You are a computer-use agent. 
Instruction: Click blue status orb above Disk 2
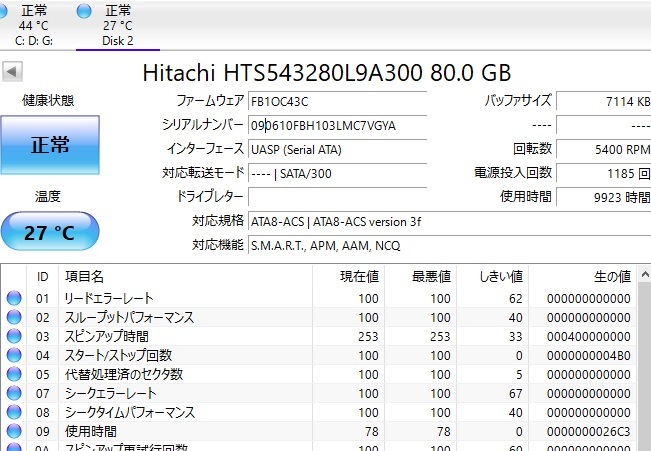[x=84, y=11]
